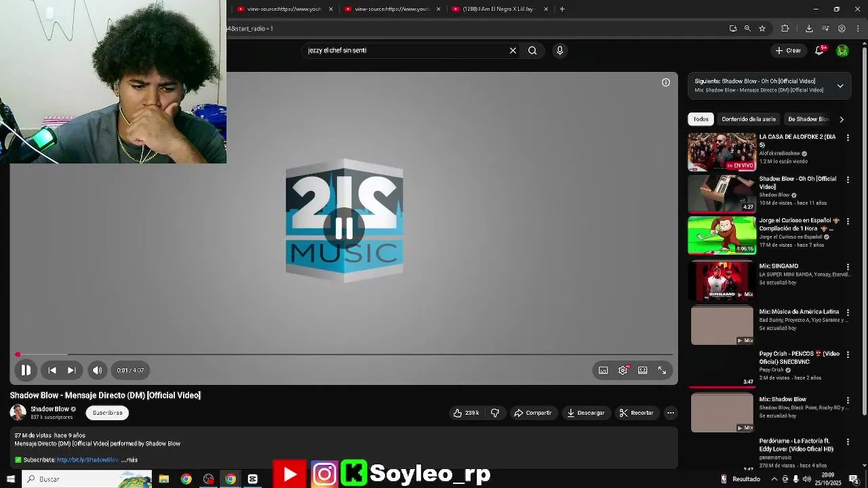Like the video with 239 k likes
The image size is (868, 488).
point(467,413)
